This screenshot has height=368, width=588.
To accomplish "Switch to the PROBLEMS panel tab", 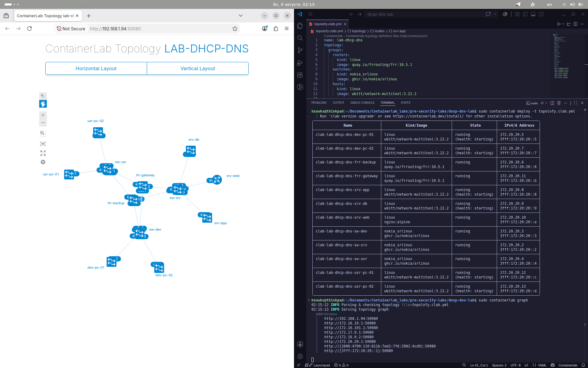I will tap(319, 103).
